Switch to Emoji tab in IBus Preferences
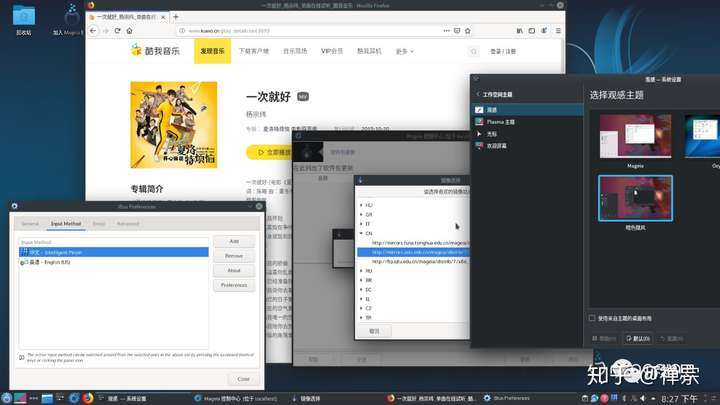The height and width of the screenshot is (405, 720). click(99, 224)
